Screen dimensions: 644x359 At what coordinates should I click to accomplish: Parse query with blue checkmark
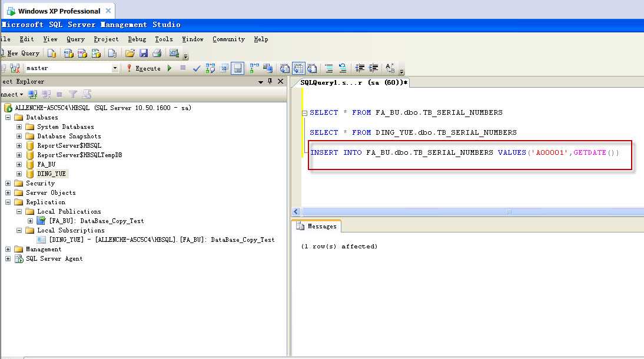197,68
